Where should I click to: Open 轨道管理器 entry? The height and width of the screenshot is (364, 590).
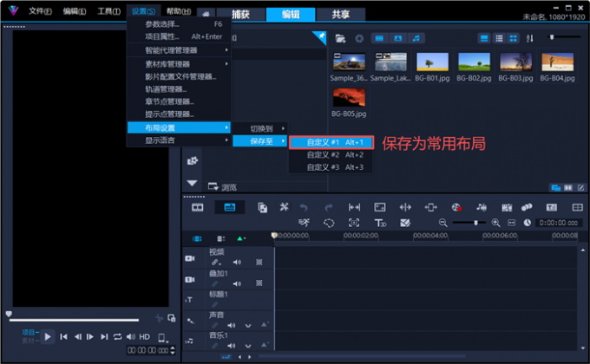click(179, 88)
